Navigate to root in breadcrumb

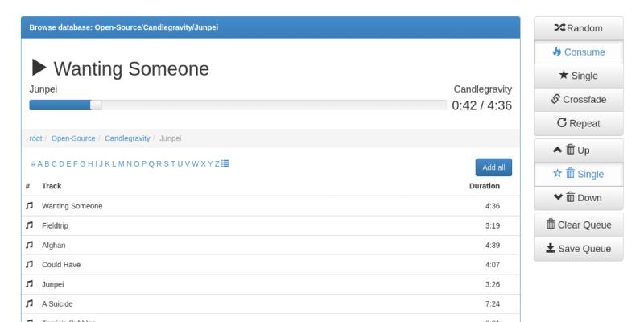click(x=35, y=138)
